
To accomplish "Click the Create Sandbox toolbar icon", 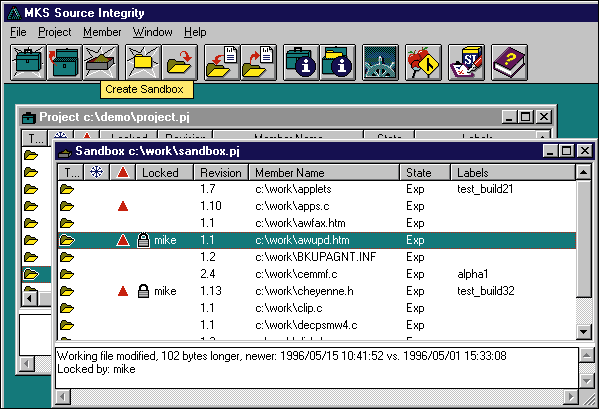I will pyautogui.click(x=101, y=62).
